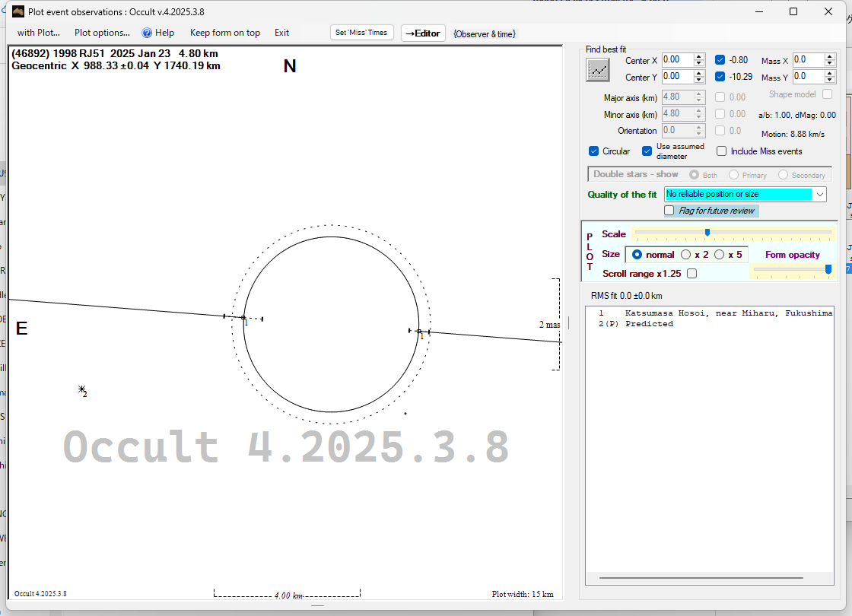Click the Editor button
Image resolution: width=852 pixels, height=616 pixels.
point(422,33)
